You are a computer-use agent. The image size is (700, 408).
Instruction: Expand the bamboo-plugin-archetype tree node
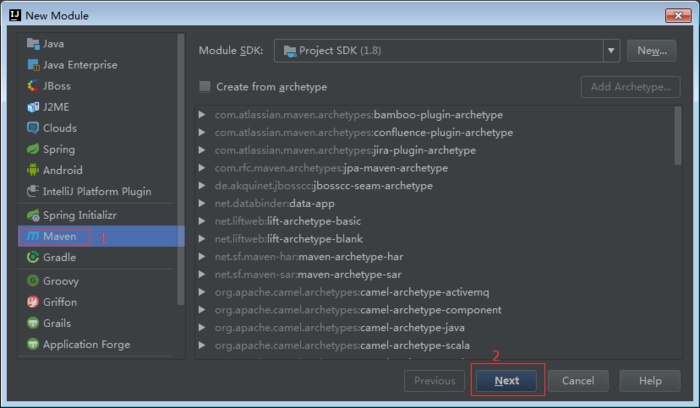(x=202, y=115)
